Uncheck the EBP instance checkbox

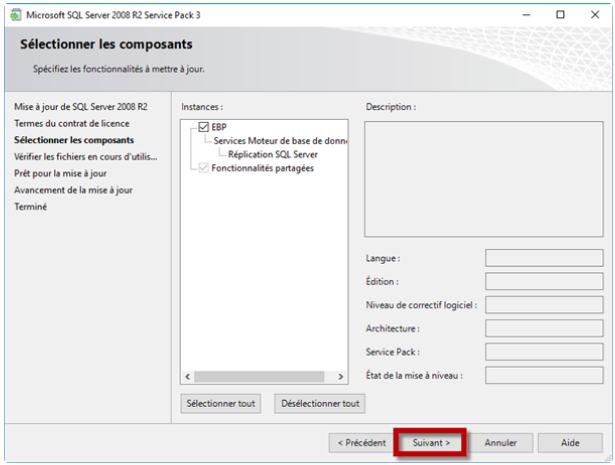click(x=203, y=127)
